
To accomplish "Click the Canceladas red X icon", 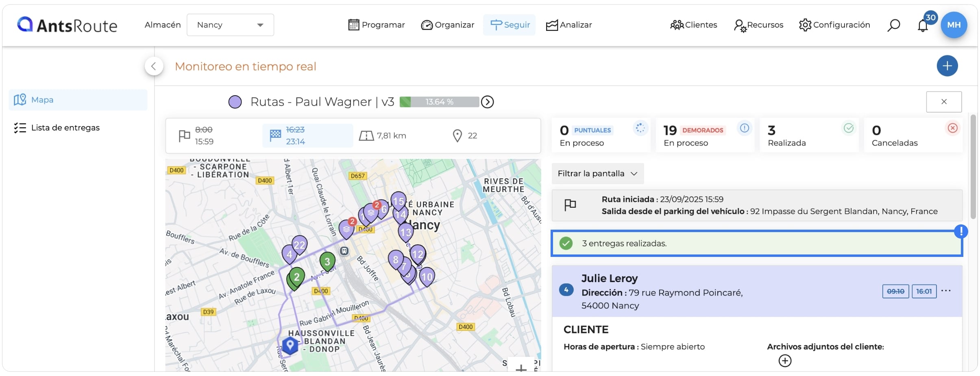I will (x=952, y=128).
